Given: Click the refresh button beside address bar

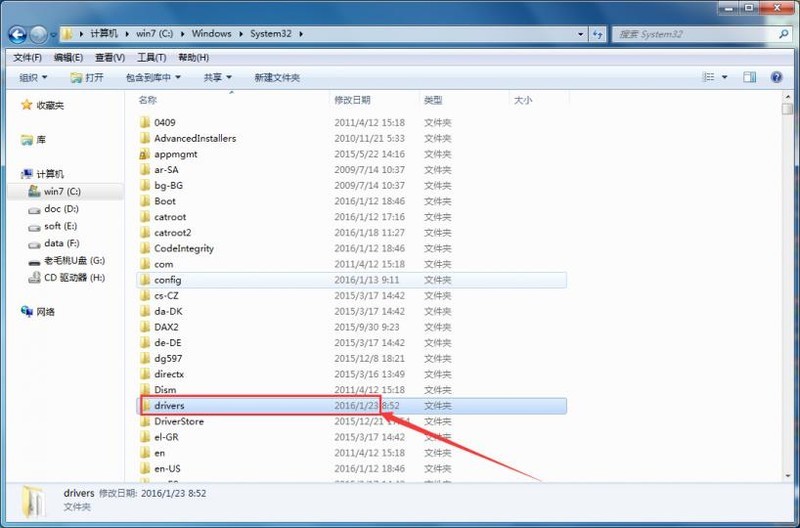Looking at the screenshot, I should coord(597,34).
